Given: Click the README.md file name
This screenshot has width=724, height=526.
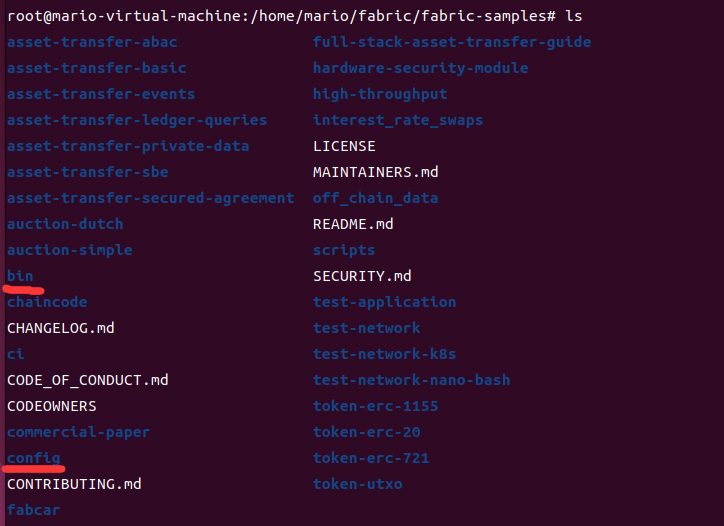Looking at the screenshot, I should tap(353, 224).
